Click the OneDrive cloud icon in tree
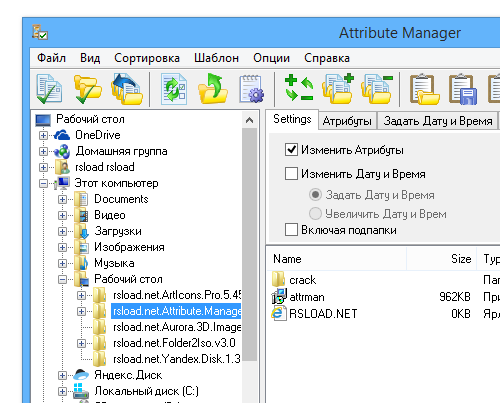Viewport: 500px width, 403px height. click(62, 135)
